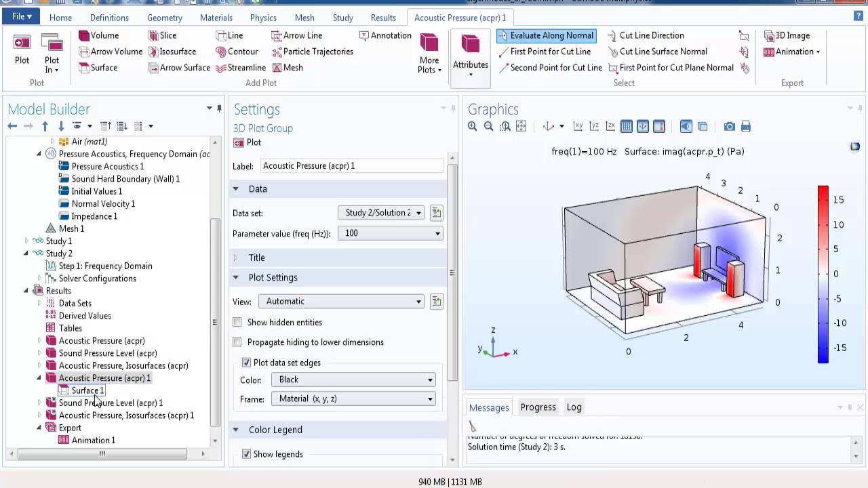Open the View dropdown set to Automatic
The height and width of the screenshot is (488, 868).
coord(342,302)
